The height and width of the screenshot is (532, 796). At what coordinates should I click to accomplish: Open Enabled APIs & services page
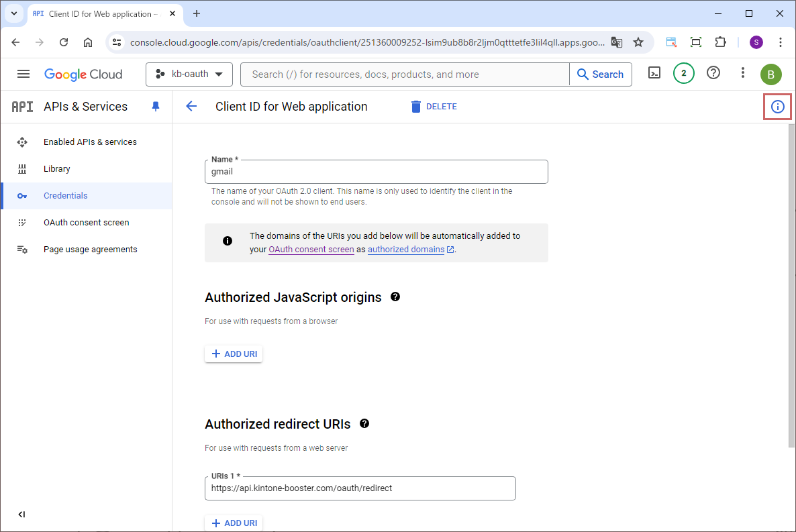pos(90,142)
